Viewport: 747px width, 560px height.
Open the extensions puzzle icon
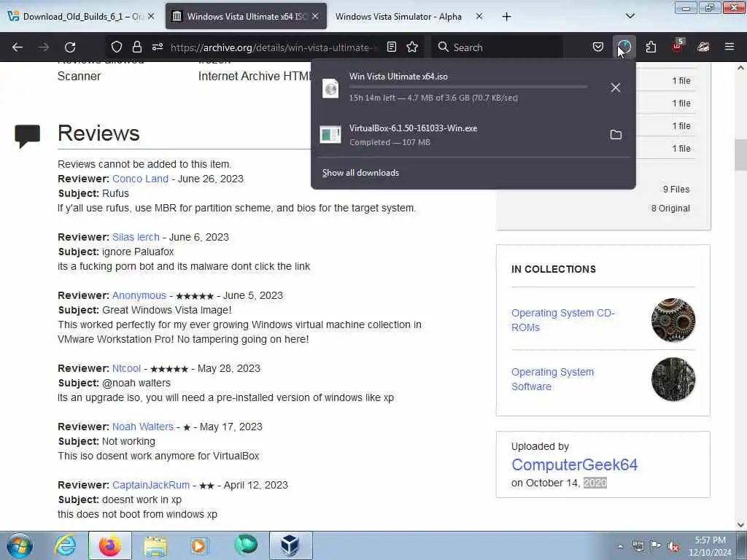pyautogui.click(x=651, y=47)
